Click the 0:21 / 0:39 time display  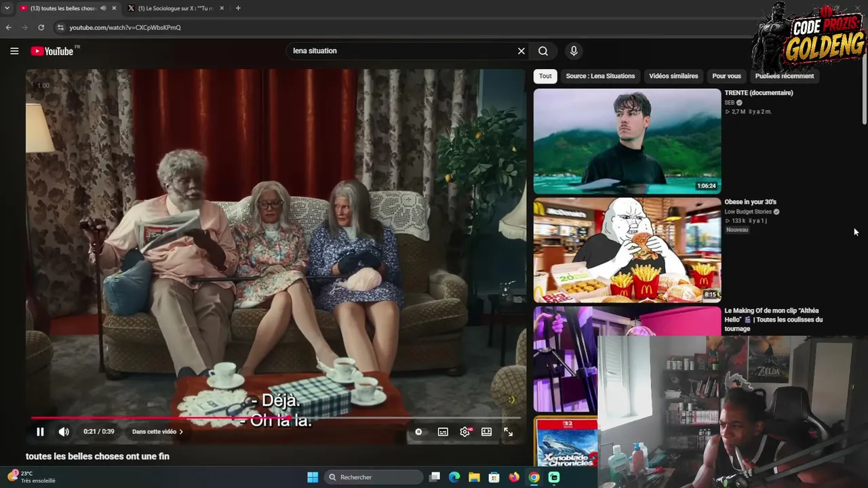(99, 432)
